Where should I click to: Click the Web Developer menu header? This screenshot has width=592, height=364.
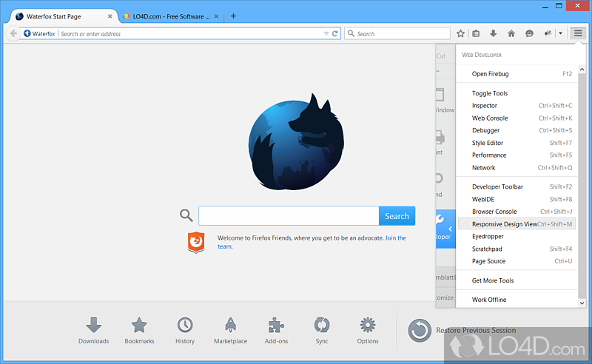(482, 55)
